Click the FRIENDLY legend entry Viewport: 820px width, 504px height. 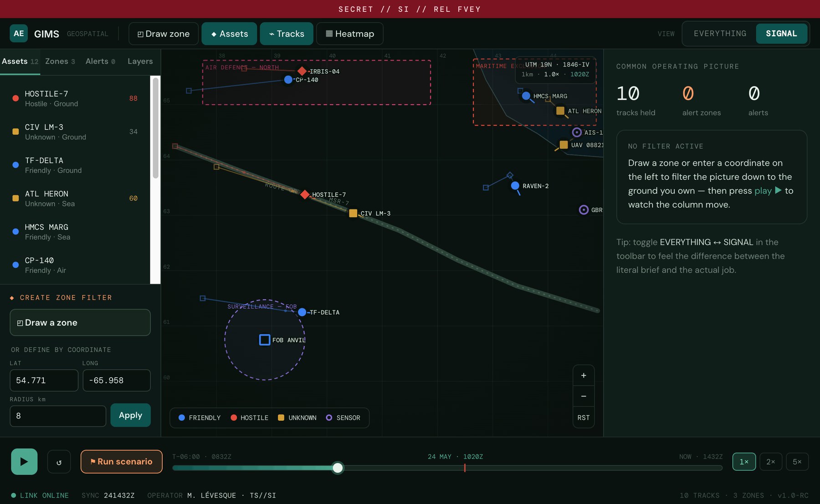pos(200,417)
